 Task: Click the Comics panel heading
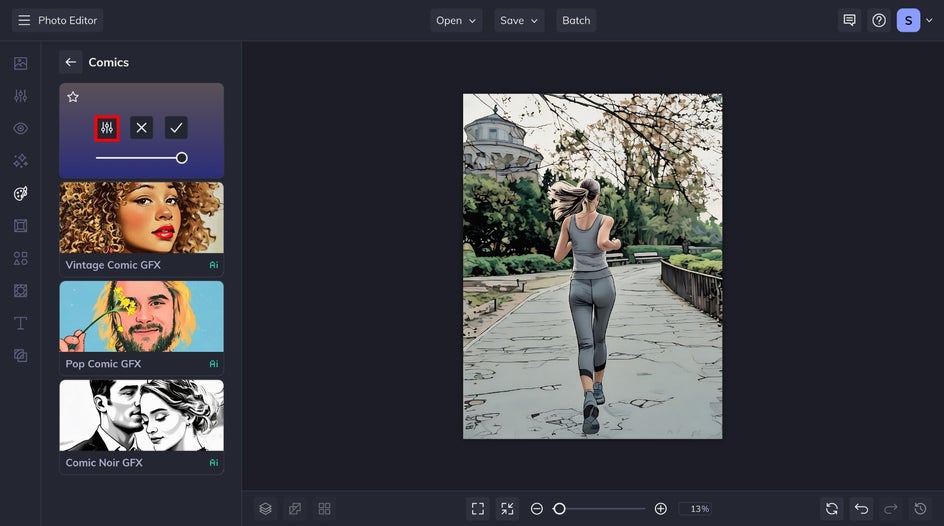pyautogui.click(x=108, y=62)
